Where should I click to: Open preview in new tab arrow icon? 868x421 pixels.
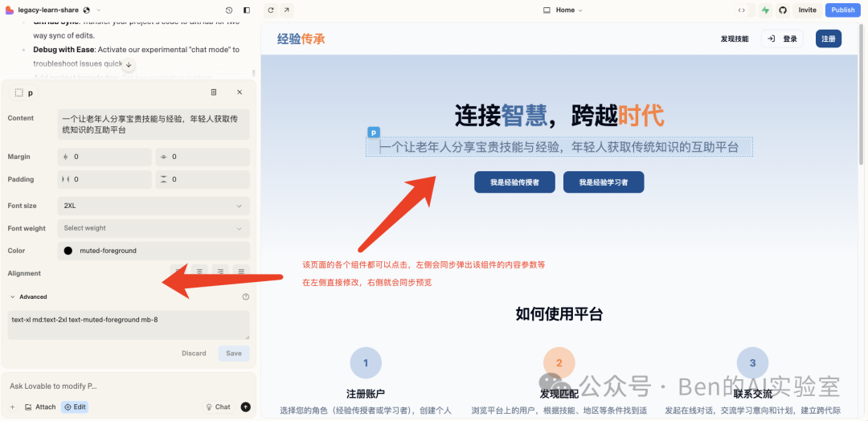[286, 10]
